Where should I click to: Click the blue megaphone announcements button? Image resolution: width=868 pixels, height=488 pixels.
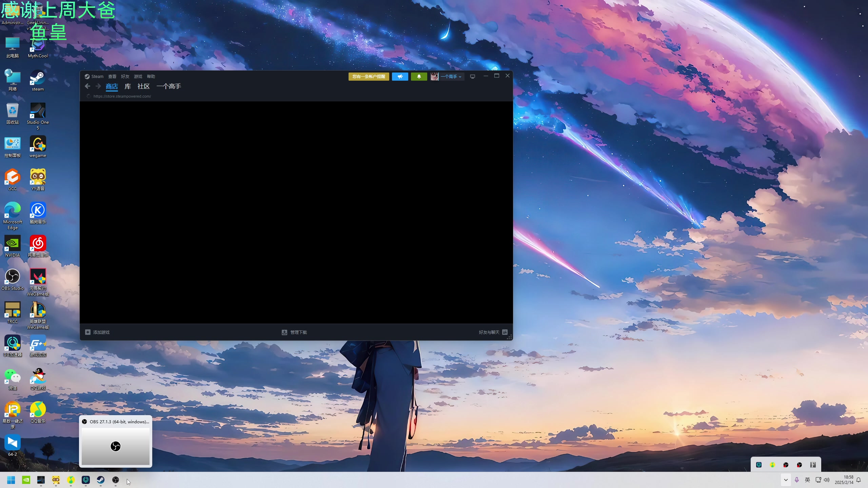pyautogui.click(x=400, y=77)
